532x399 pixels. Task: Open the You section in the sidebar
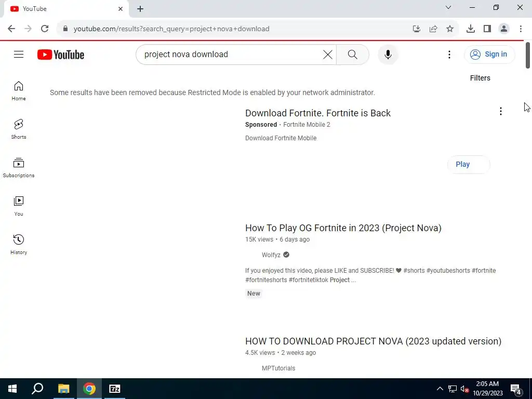tap(19, 206)
